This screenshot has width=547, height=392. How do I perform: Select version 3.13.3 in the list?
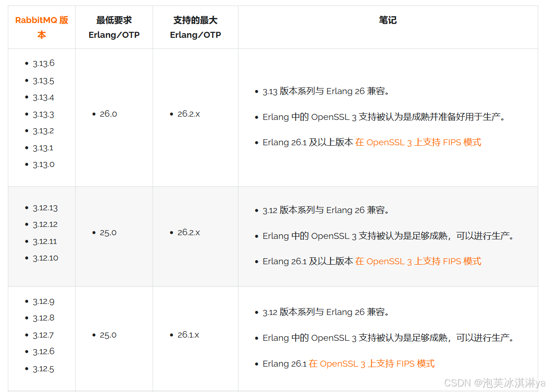tap(44, 114)
